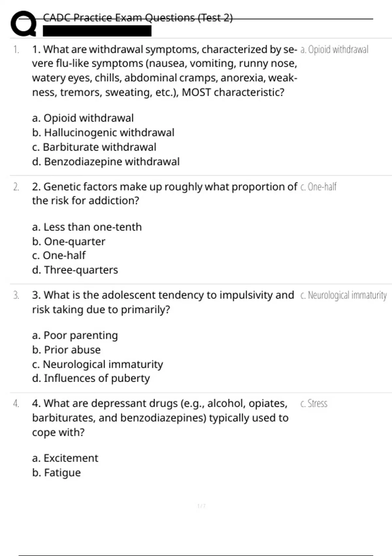Pick option d. Benzodiazepine withdrawal

(x=106, y=162)
